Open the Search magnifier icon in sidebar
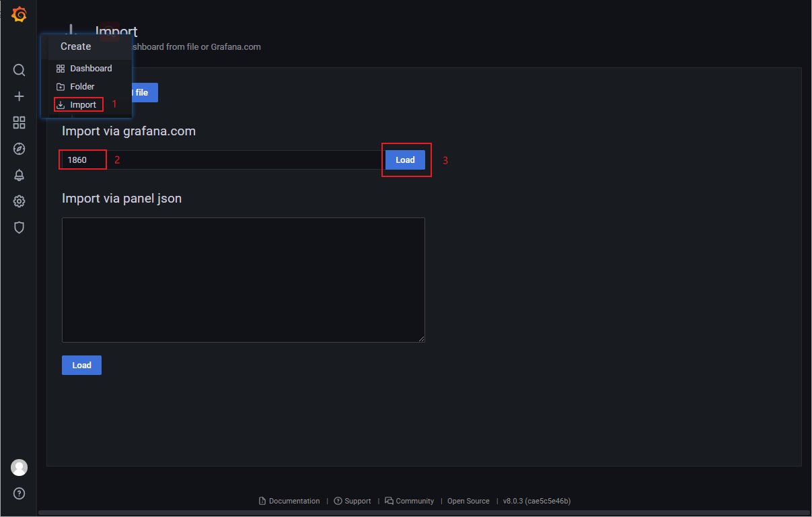812x517 pixels. pyautogui.click(x=19, y=70)
